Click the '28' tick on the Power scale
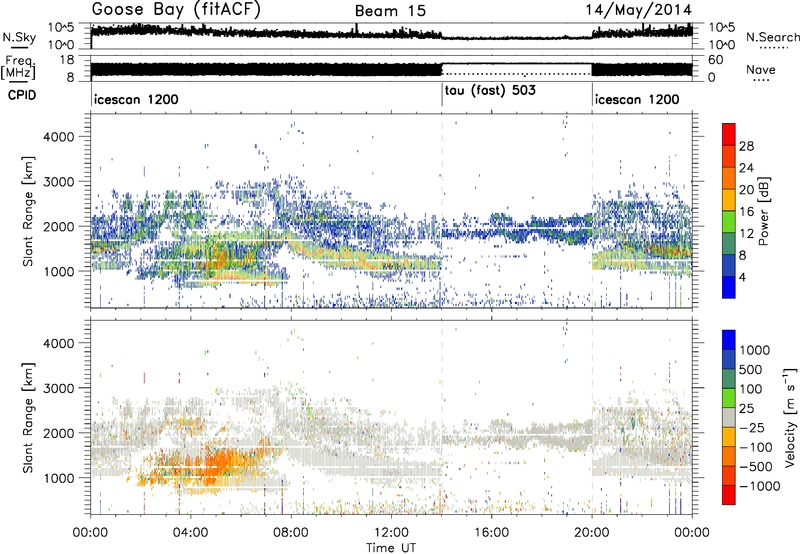 coord(746,146)
